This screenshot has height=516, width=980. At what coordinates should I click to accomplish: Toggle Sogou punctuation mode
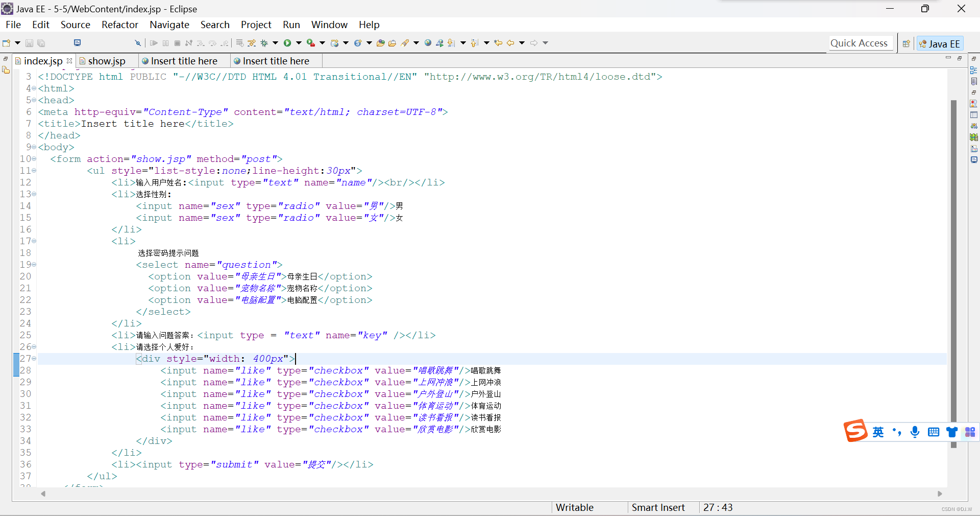[897, 432]
